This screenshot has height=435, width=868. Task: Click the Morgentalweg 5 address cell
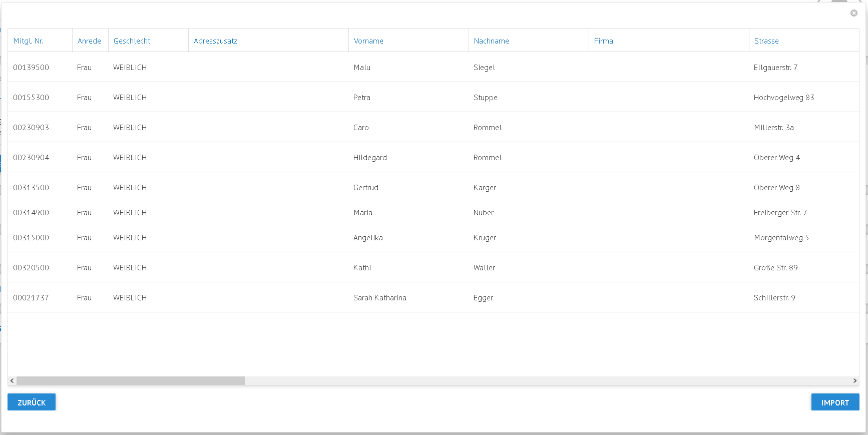coord(781,238)
